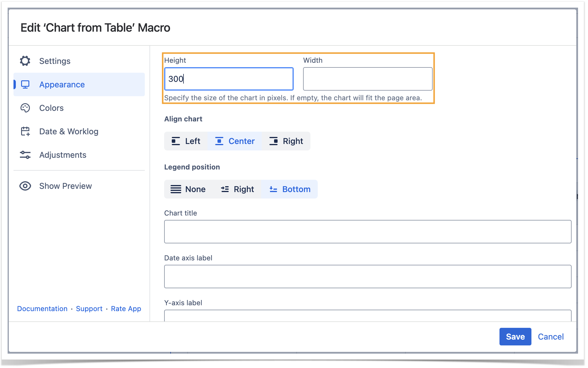Set legend position to None
This screenshot has height=368, width=588.
pos(188,189)
